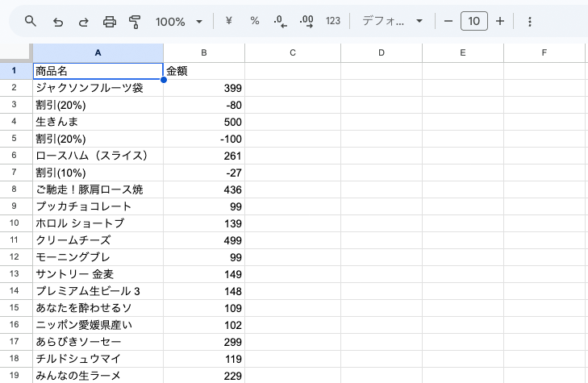
Task: Click the select-all corner box
Action: tap(15, 52)
